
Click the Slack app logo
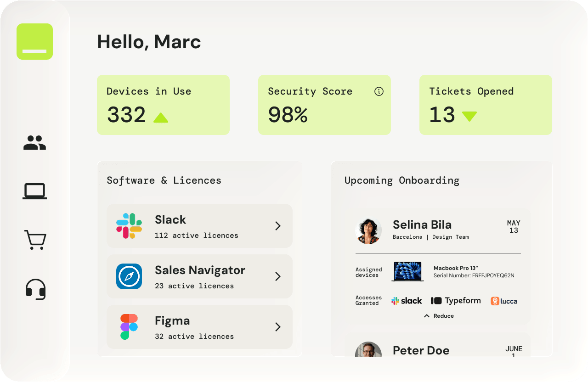pyautogui.click(x=129, y=226)
